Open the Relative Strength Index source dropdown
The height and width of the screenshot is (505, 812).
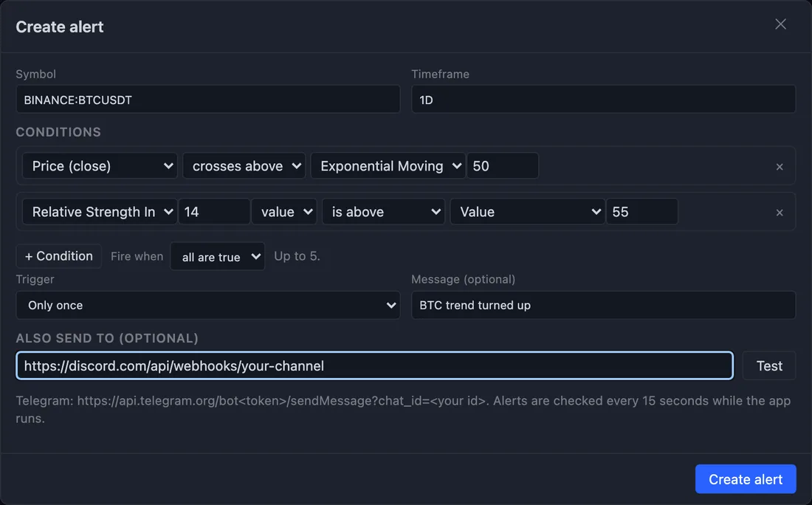pyautogui.click(x=100, y=211)
